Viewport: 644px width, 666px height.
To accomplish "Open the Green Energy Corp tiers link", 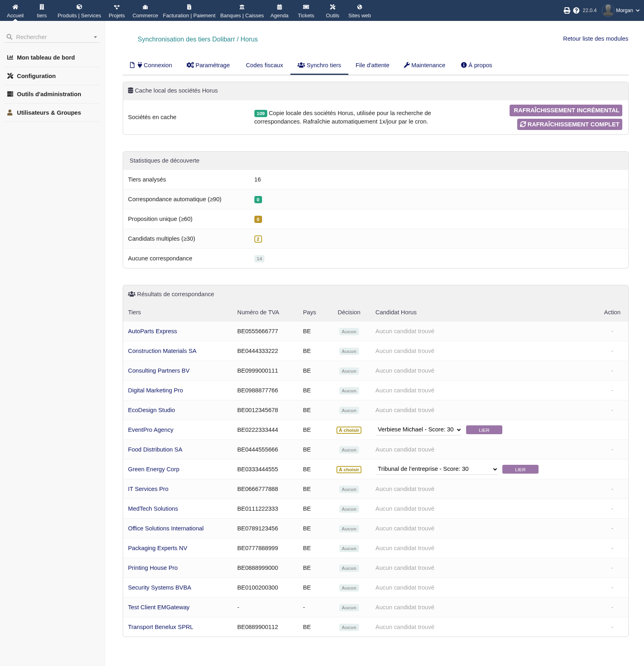I will click(x=154, y=469).
